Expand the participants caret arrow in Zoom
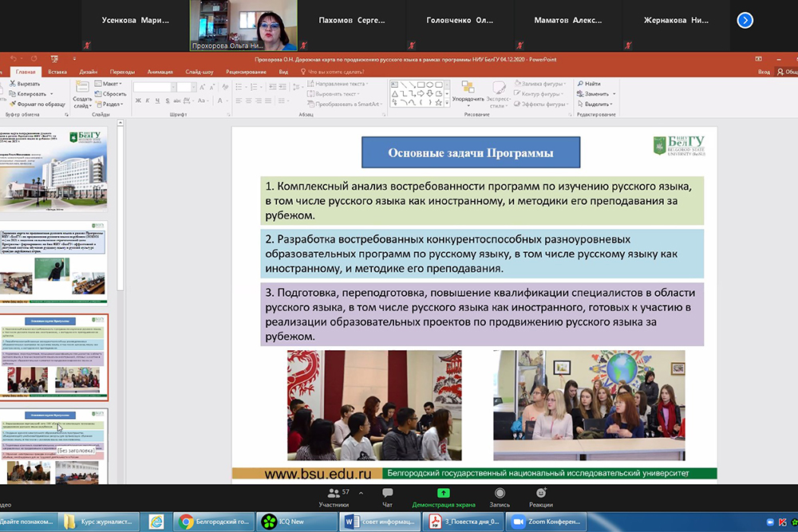 tap(361, 492)
